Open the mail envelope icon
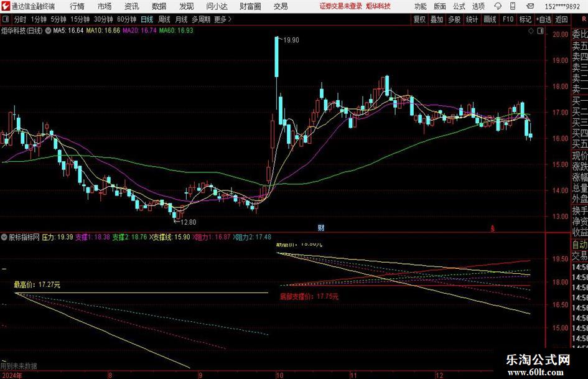The height and width of the screenshot is (379, 588). pos(530,6)
